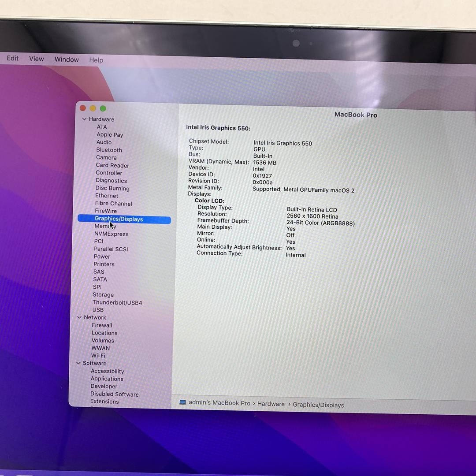Viewport: 476px width, 476px height.
Task: Click the laptop icon in path bar
Action: 182,402
